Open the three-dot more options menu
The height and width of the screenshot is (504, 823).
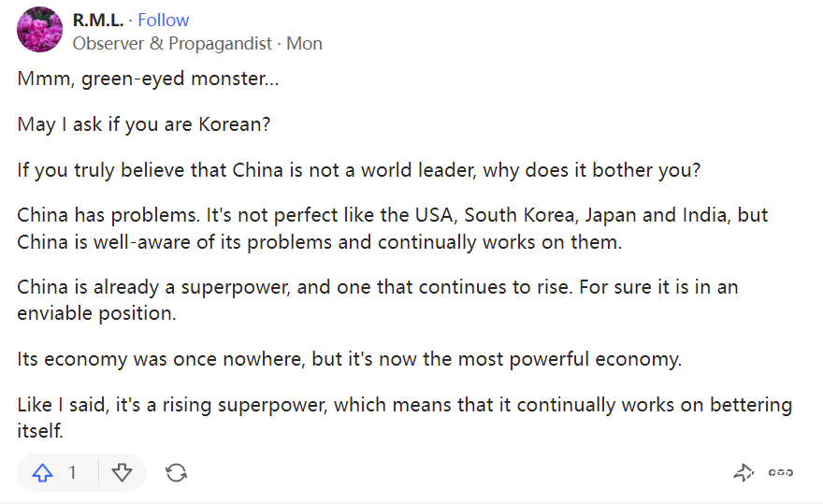coord(781,473)
